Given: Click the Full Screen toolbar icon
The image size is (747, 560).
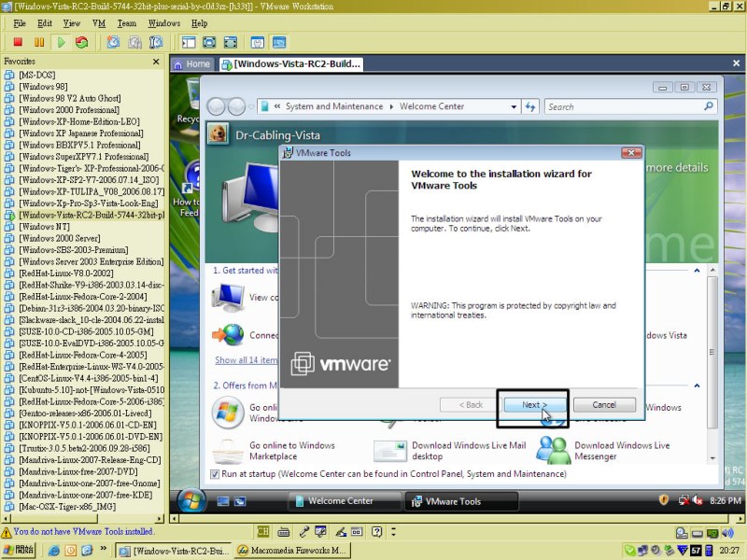Looking at the screenshot, I should [x=231, y=42].
